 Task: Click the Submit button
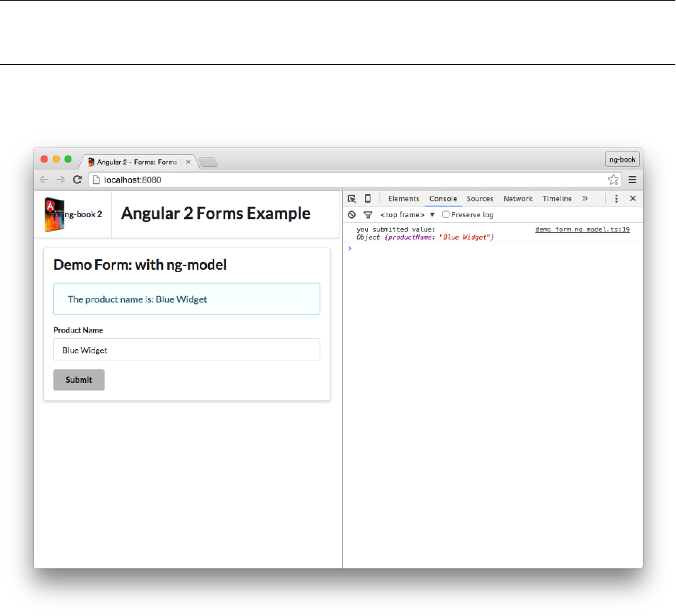[x=79, y=380]
